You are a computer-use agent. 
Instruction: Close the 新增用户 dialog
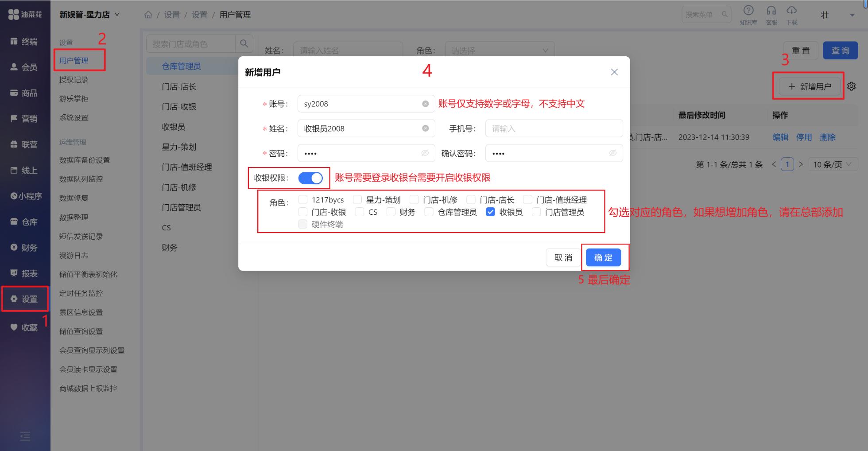[614, 72]
